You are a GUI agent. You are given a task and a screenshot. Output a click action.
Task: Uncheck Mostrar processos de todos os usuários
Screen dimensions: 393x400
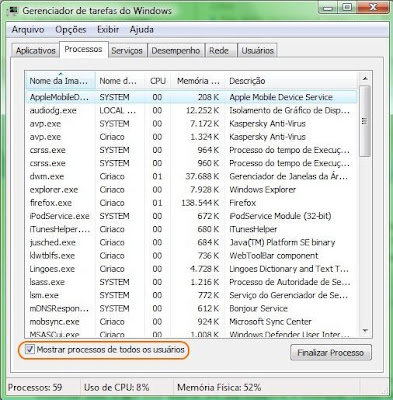coord(30,350)
